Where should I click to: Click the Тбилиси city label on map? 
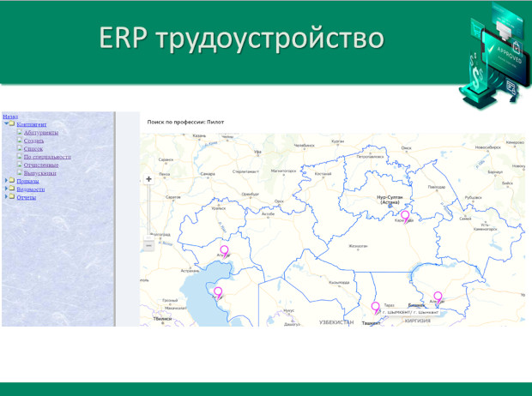(162, 319)
